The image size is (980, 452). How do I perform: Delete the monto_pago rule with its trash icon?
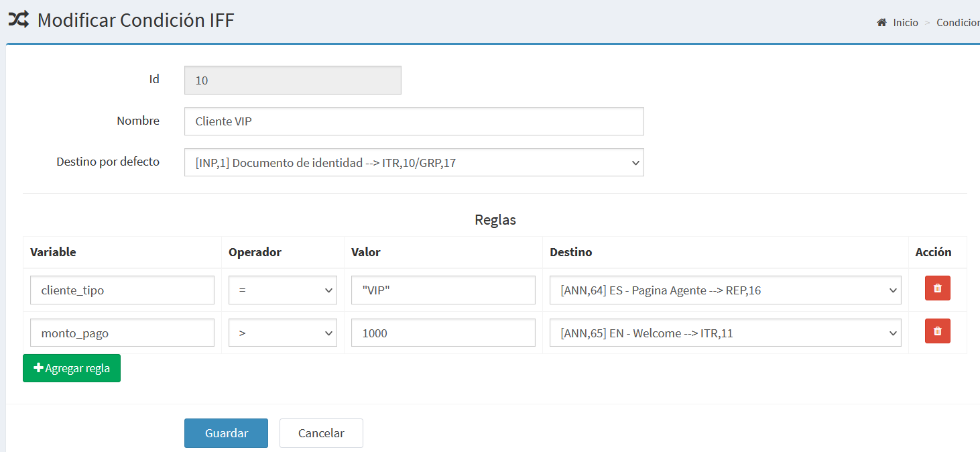(x=937, y=331)
